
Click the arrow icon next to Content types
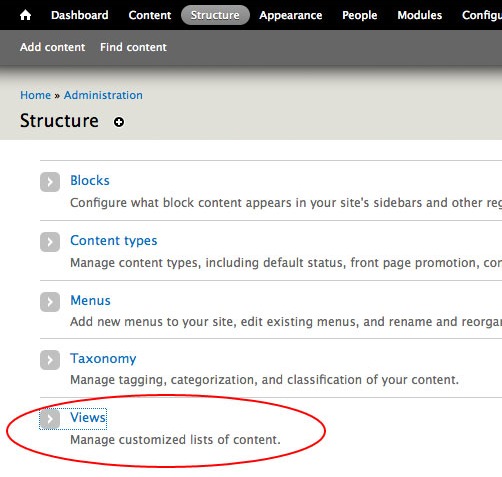pos(50,242)
